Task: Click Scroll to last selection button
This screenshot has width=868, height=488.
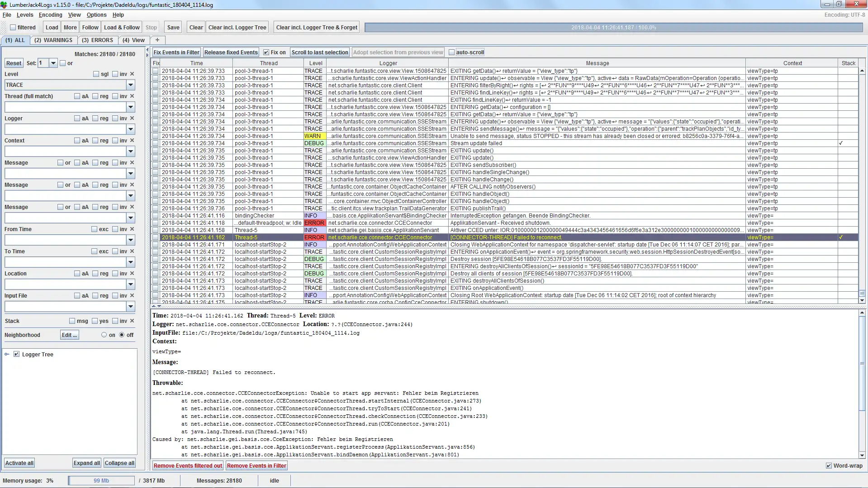Action: (320, 52)
